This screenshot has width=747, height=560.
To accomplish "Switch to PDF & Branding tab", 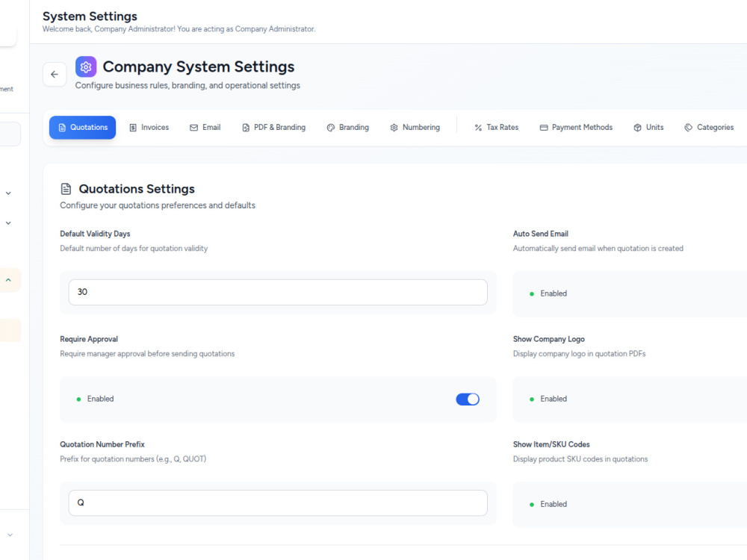I will [x=274, y=128].
